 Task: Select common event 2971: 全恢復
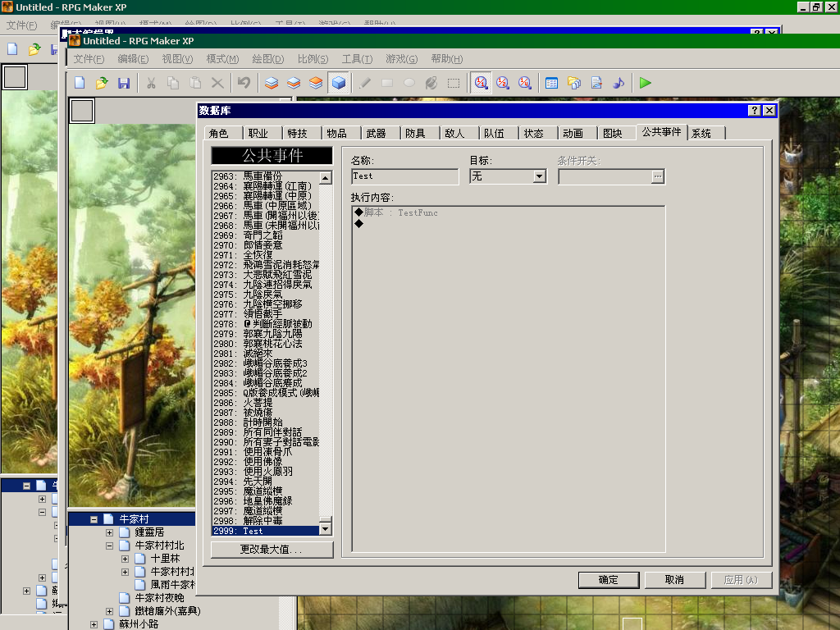265,255
